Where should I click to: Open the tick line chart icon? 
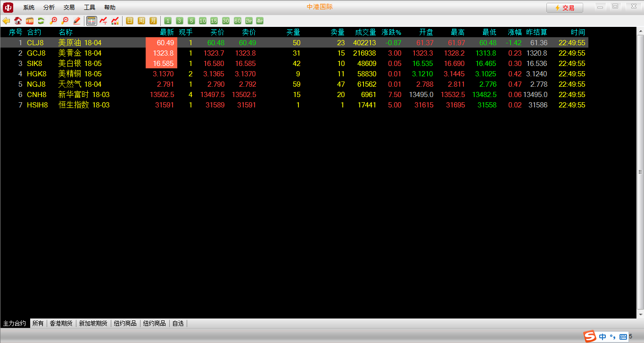click(103, 21)
